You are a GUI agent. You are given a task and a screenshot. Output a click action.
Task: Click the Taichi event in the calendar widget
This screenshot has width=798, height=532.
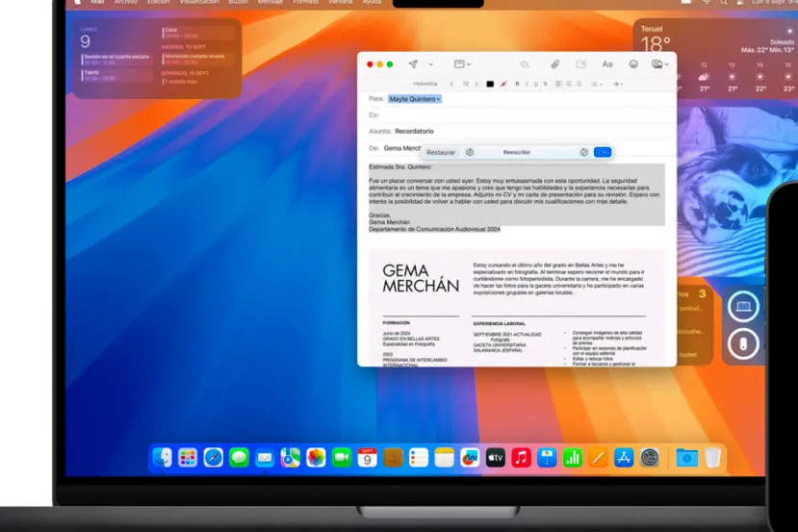point(117,75)
